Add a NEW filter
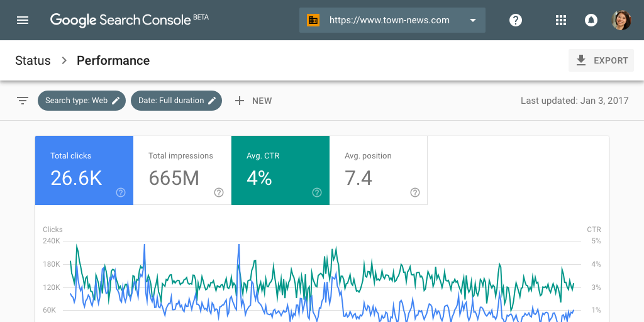 pyautogui.click(x=253, y=101)
